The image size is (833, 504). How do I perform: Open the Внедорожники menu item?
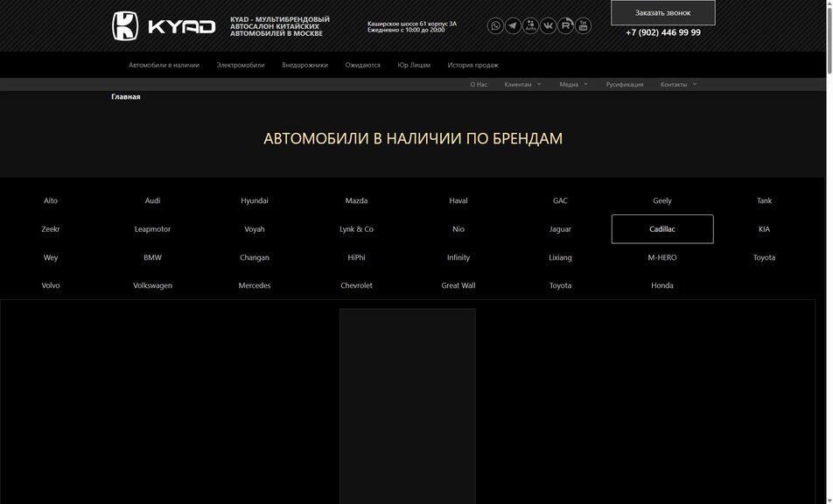click(x=304, y=66)
